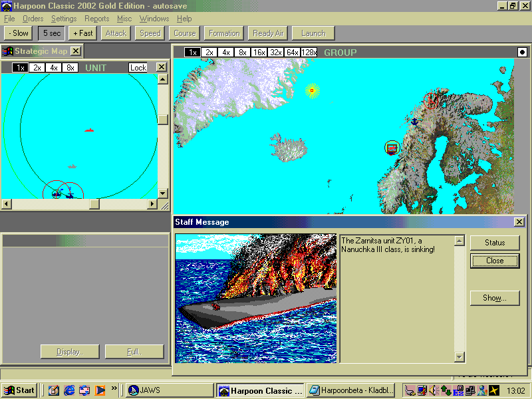The image size is (532, 399).
Task: Click the 5 sec time step button
Action: (52, 33)
